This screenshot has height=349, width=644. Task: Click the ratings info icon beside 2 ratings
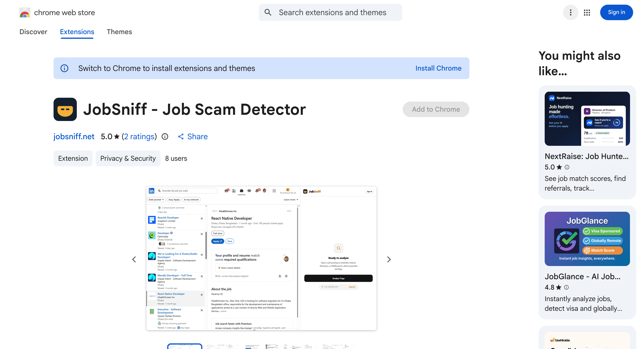coord(165,136)
